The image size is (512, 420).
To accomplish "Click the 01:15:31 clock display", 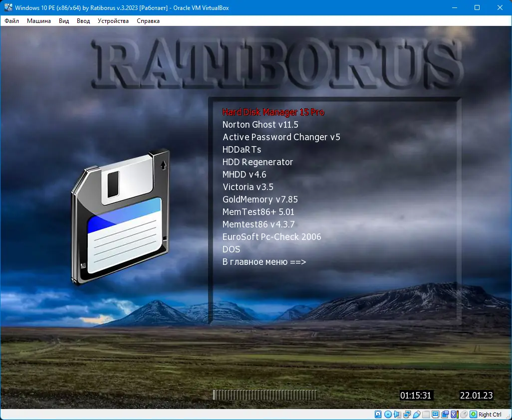I will tap(416, 396).
